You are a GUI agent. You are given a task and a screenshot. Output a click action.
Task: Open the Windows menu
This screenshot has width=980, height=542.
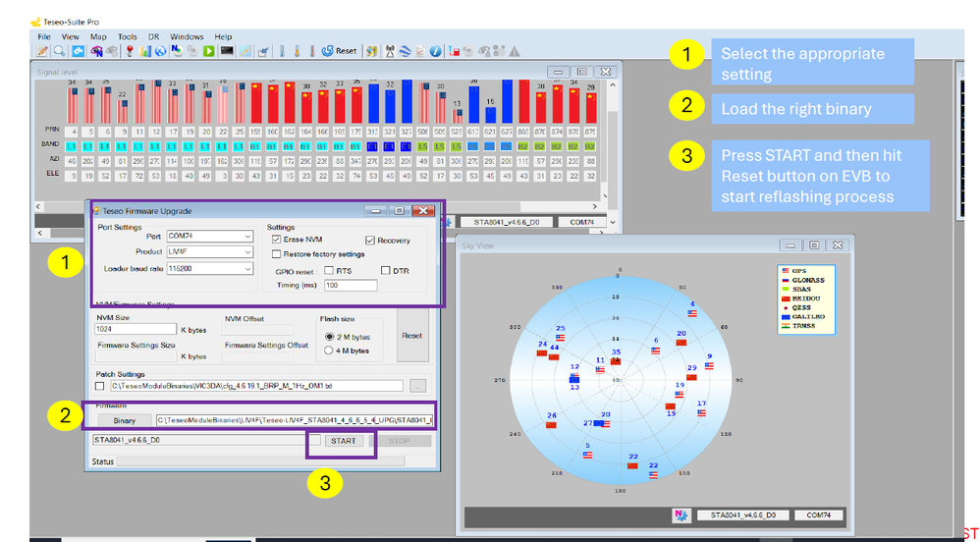coord(187,37)
